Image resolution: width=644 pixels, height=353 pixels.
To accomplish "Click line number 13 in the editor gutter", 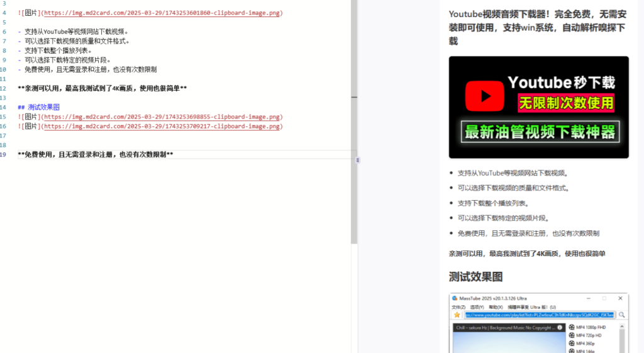I will pyautogui.click(x=3, y=98).
